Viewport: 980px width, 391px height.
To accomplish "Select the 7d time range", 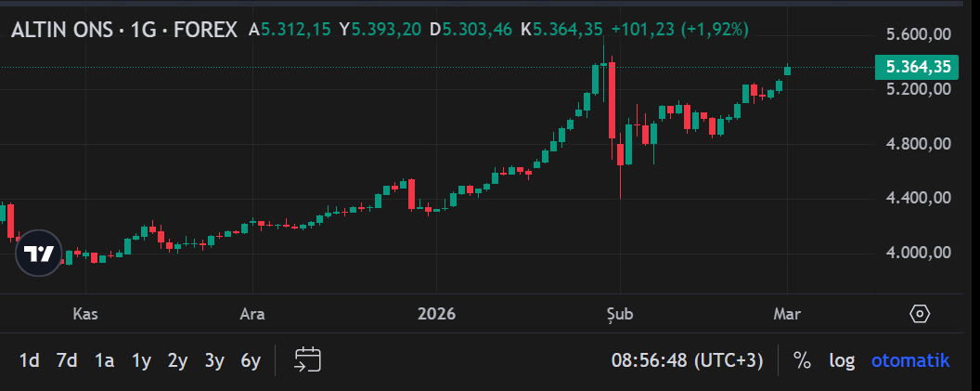I will pos(67,360).
